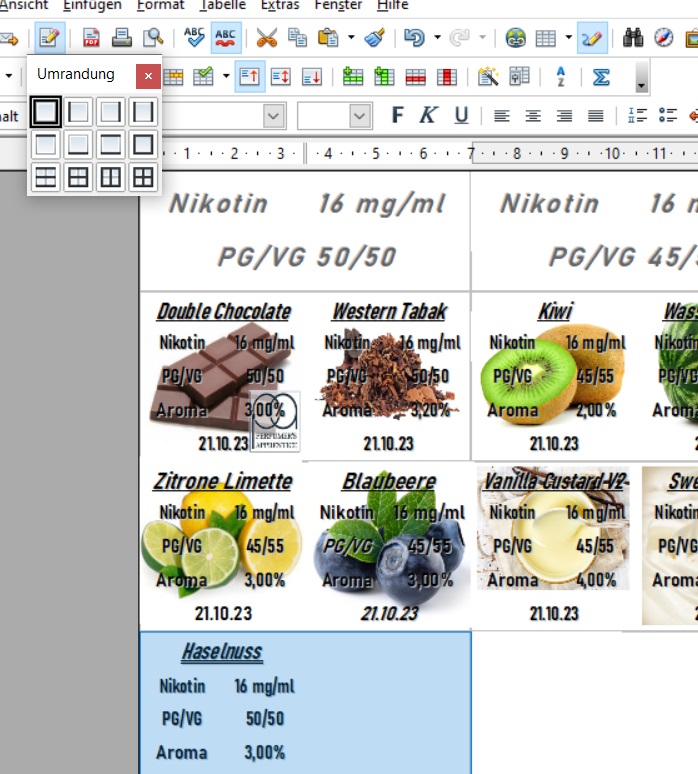Expand the Undo history dropdown arrow
The image size is (698, 774).
coord(437,39)
